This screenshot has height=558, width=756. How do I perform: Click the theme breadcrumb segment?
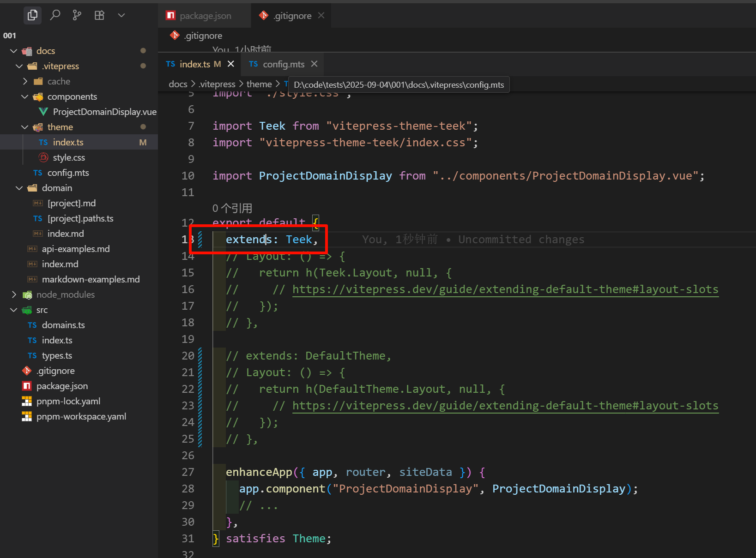(x=259, y=84)
